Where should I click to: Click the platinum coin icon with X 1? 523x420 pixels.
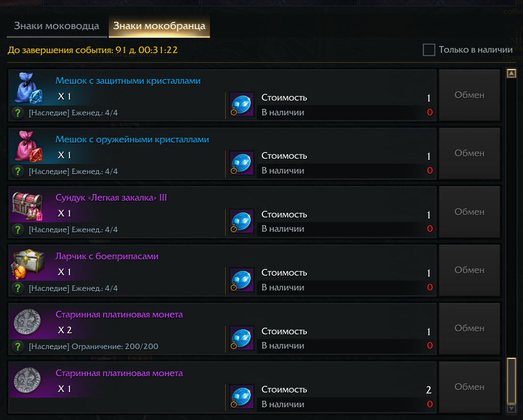28,380
